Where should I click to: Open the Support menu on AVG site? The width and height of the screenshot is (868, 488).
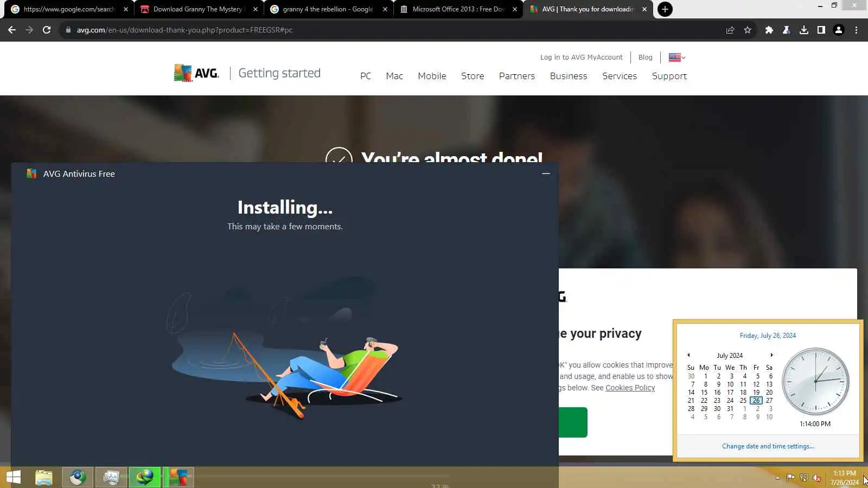click(669, 76)
